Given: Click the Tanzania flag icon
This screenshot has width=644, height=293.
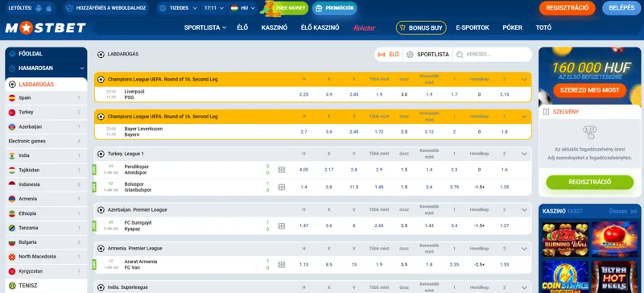Looking at the screenshot, I should click(x=12, y=228).
